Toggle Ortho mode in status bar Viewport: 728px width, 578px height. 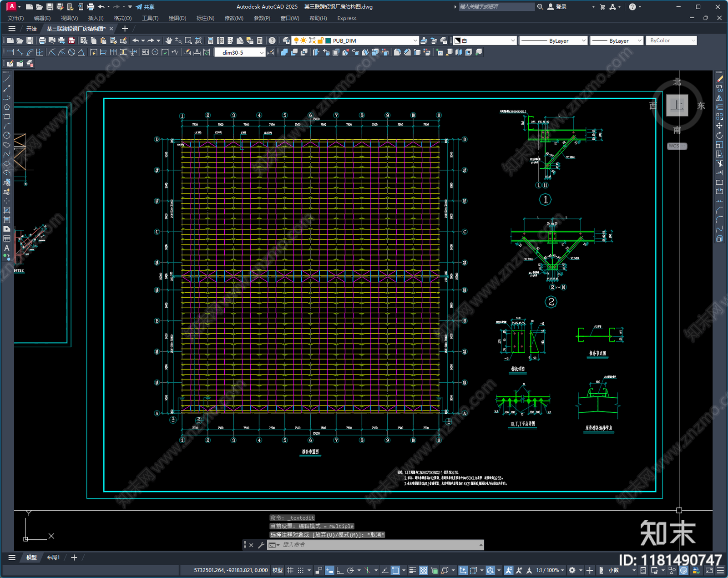tap(339, 570)
